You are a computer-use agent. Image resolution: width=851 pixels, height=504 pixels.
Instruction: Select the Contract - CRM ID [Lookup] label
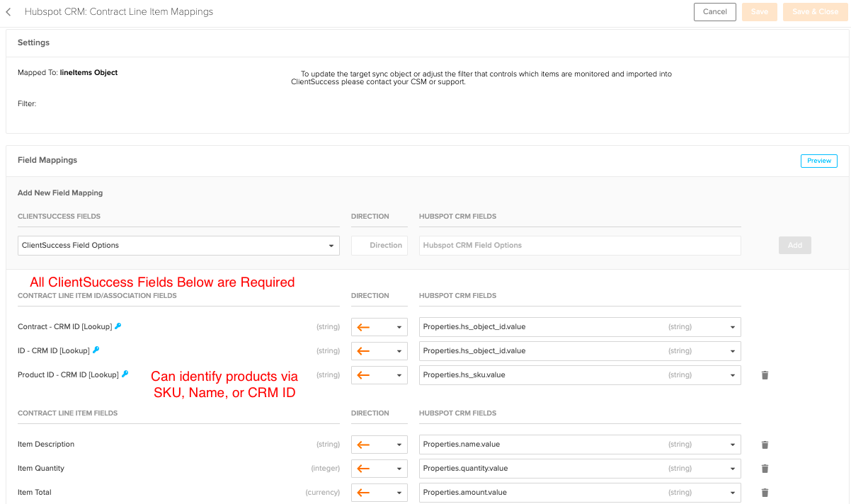[65, 327]
